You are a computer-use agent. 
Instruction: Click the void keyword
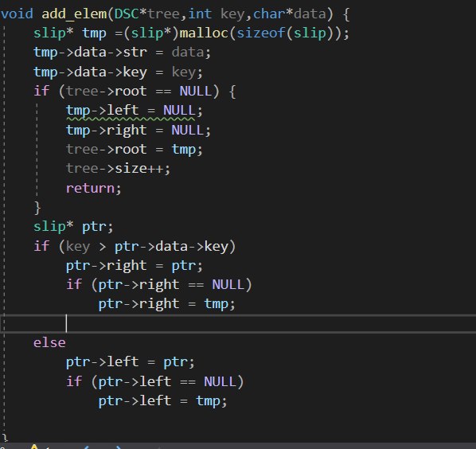pyautogui.click(x=17, y=14)
